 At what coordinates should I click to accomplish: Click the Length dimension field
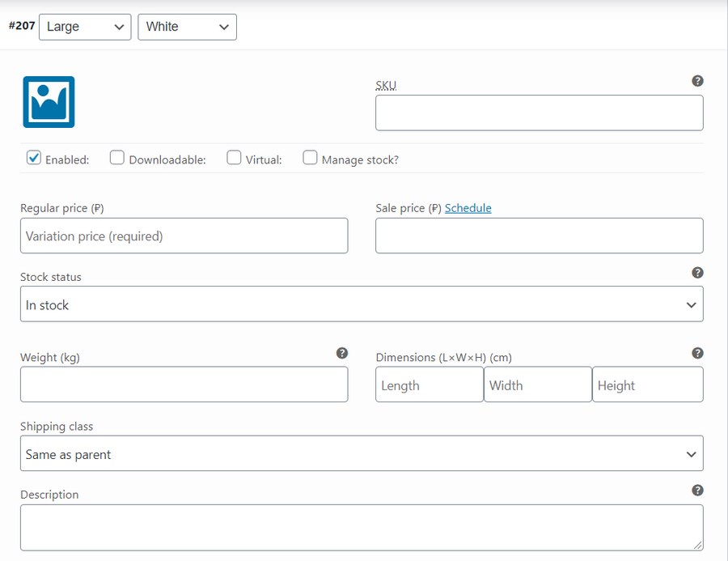(430, 385)
